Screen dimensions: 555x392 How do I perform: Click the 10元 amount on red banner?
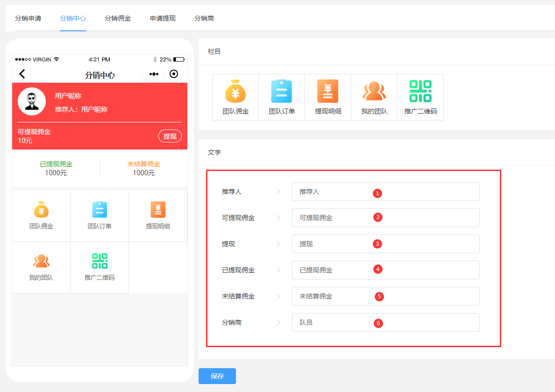pyautogui.click(x=25, y=141)
